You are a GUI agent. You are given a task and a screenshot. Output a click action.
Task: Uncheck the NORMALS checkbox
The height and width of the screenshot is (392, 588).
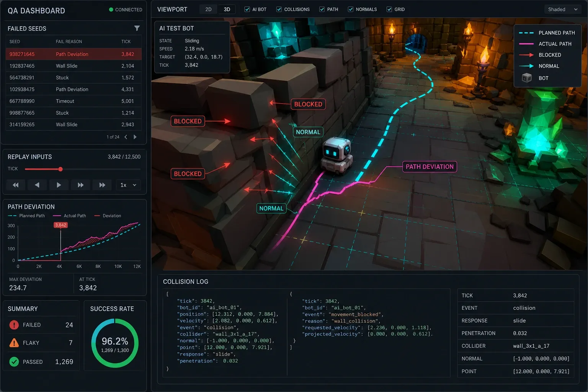coord(351,9)
